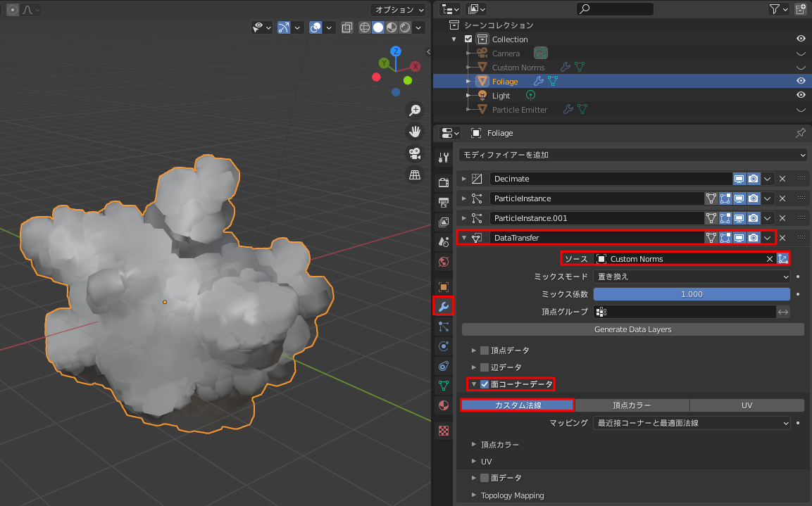Open the ミックスモード dropdown
812x506 pixels.
692,277
